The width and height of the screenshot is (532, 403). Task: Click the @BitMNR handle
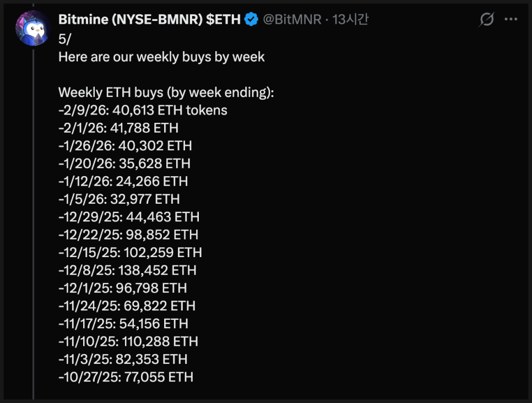(x=292, y=20)
